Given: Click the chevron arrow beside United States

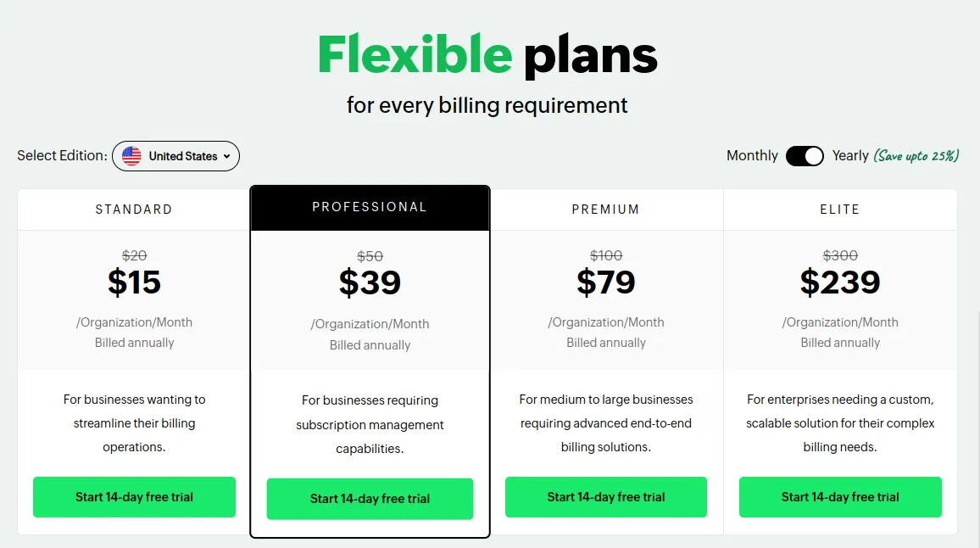Looking at the screenshot, I should (x=227, y=156).
